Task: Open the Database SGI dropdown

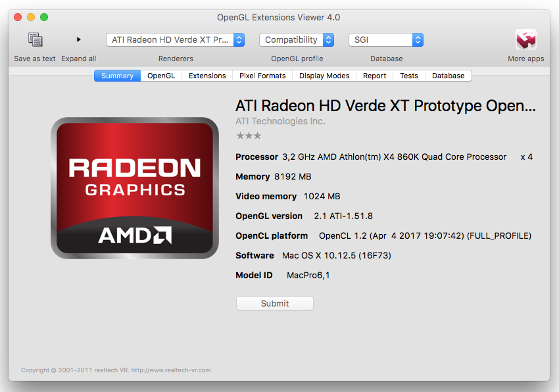Action: pos(386,40)
